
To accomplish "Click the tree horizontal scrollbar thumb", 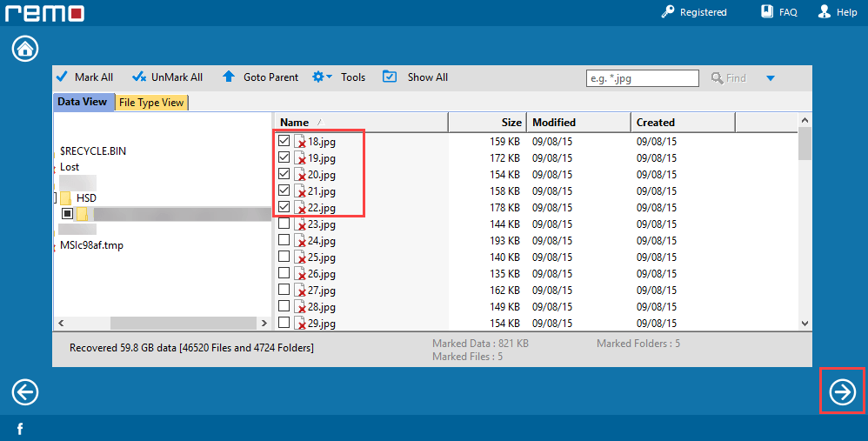I will click(x=184, y=324).
